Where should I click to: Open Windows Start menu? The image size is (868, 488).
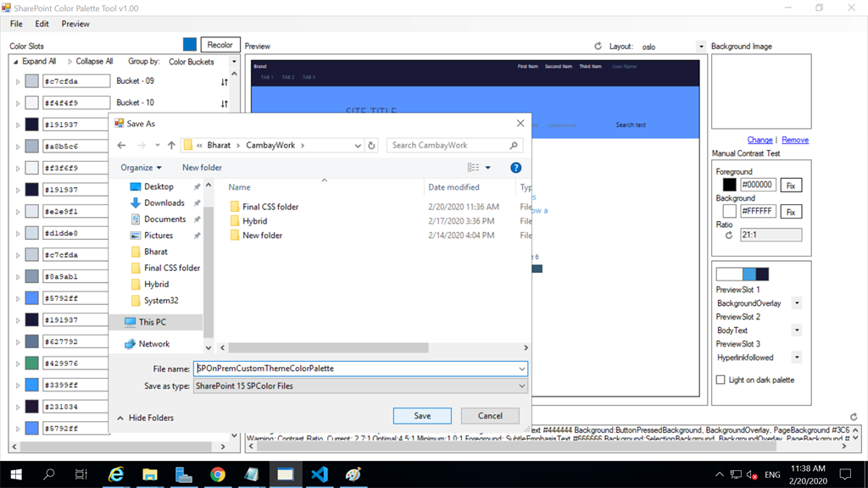click(16, 474)
